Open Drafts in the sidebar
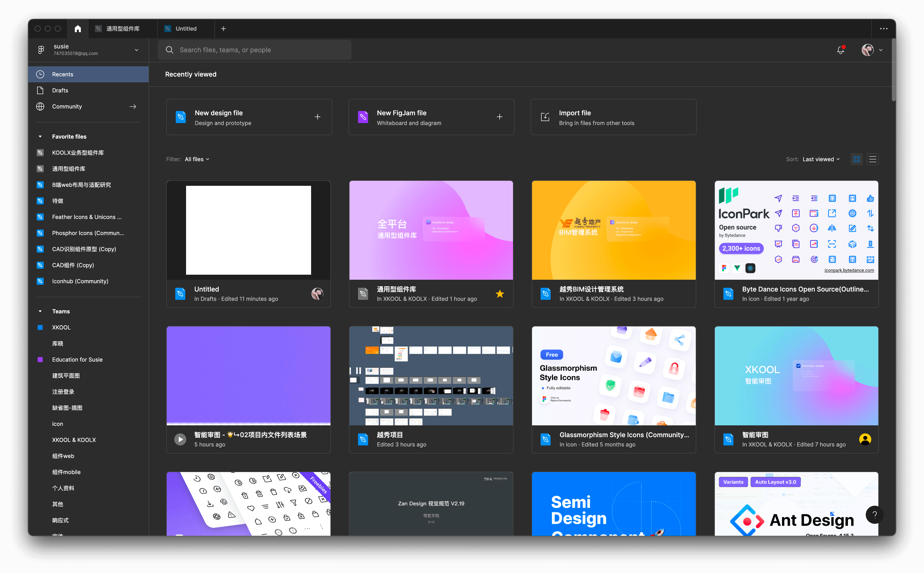924x573 pixels. point(60,91)
